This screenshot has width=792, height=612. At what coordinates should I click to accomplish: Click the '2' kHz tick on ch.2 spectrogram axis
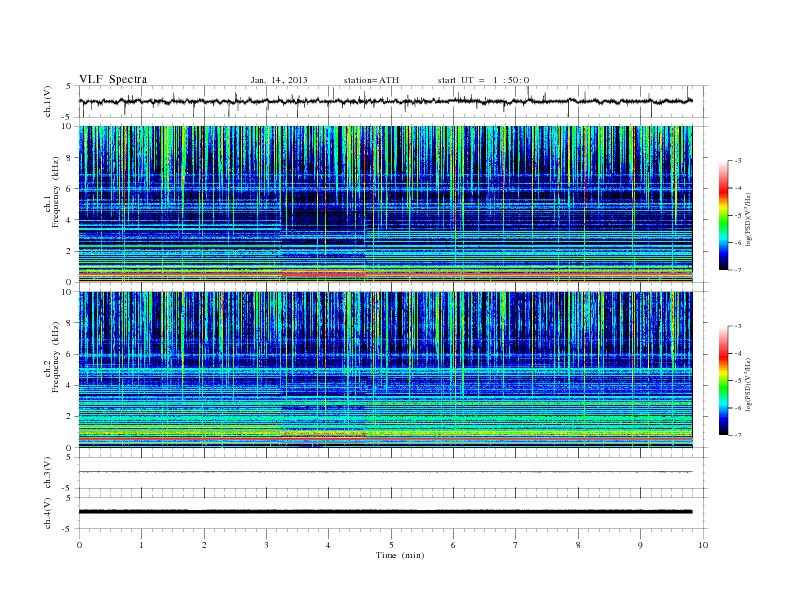coord(69,417)
